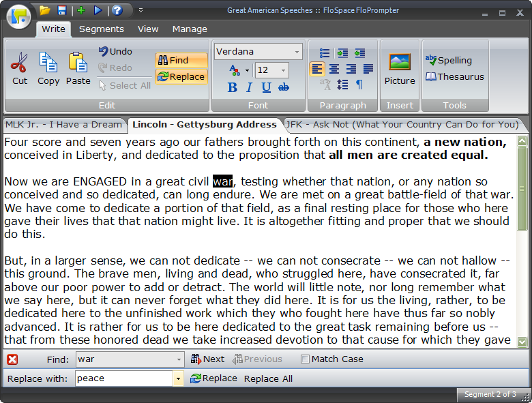Image resolution: width=532 pixels, height=403 pixels.
Task: Click the Replace with field containing peace
Action: click(124, 378)
